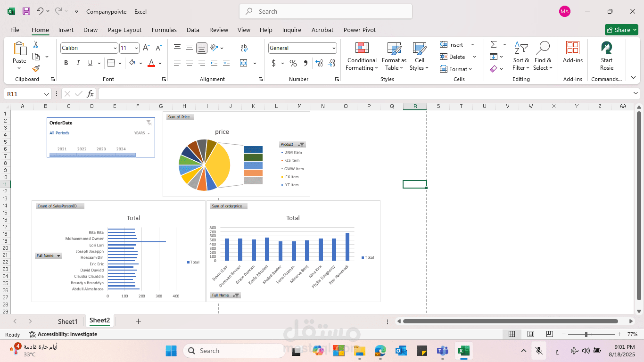Click the Sort & Filter button
The width and height of the screenshot is (644, 362).
point(521,57)
